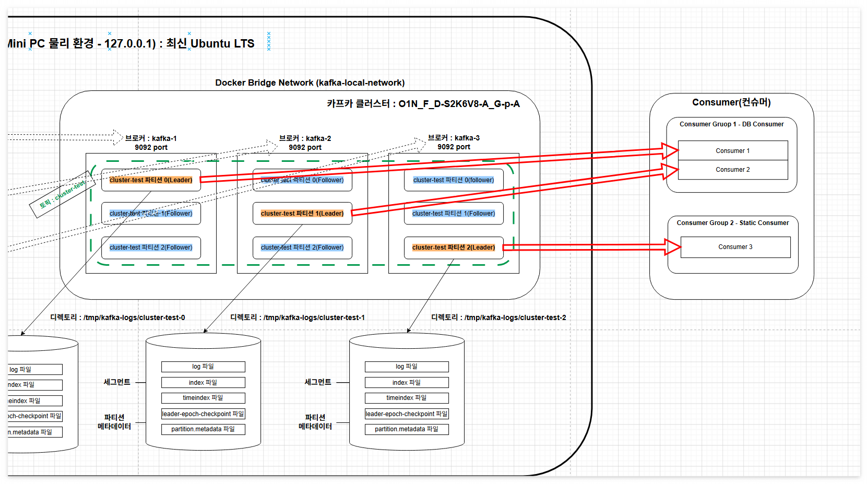Screen dimensions: 868x484
Task: Select leader-epoch-checkpoint 파일 in cluster-test-2 cylinder
Action: pos(407,414)
